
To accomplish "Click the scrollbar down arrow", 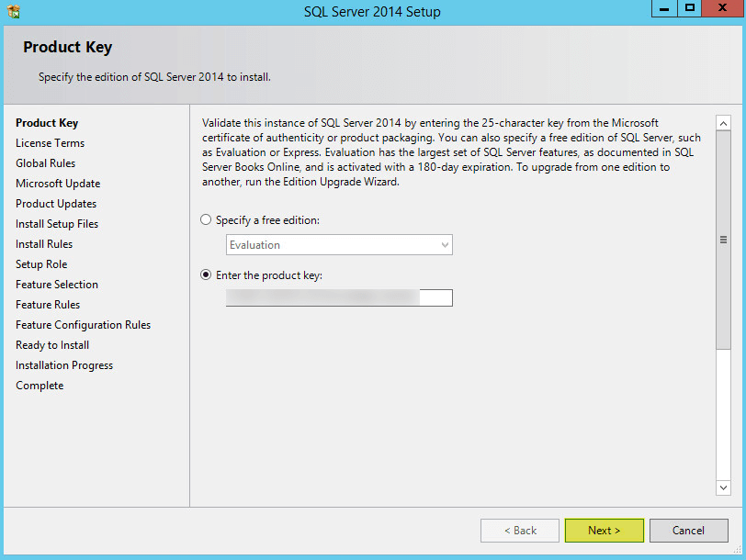I will tap(723, 489).
